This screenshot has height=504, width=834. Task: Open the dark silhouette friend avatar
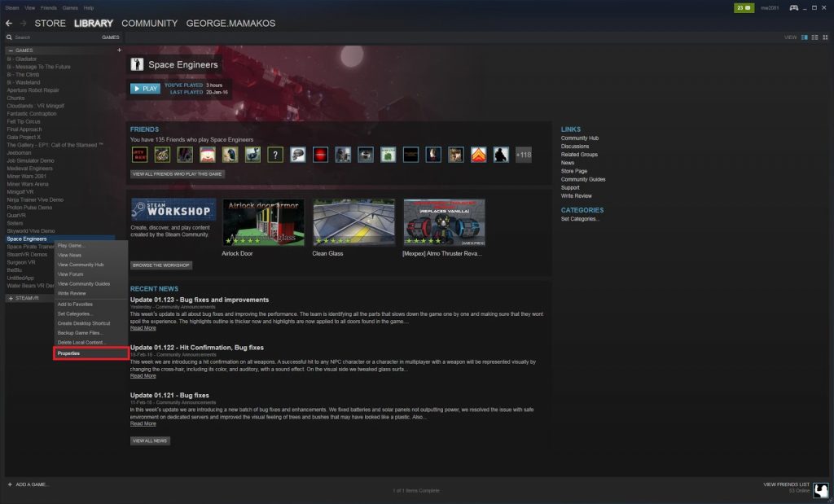pyautogui.click(x=501, y=155)
